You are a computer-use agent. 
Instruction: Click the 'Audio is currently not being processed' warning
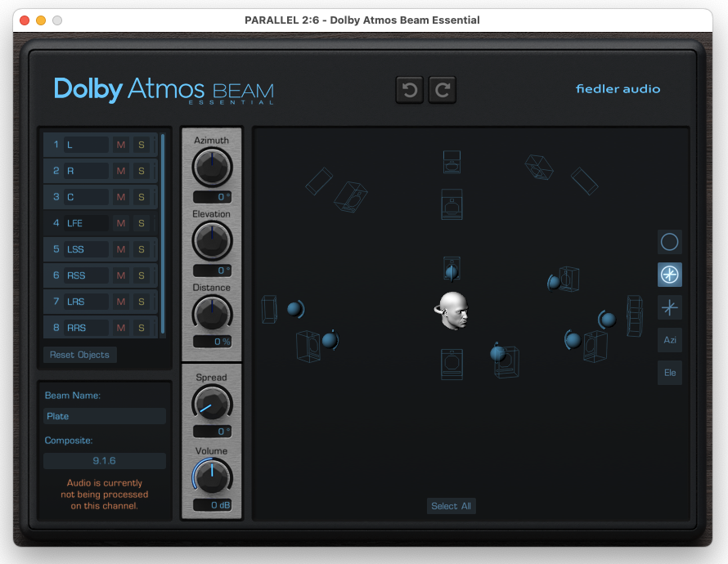pyautogui.click(x=105, y=495)
